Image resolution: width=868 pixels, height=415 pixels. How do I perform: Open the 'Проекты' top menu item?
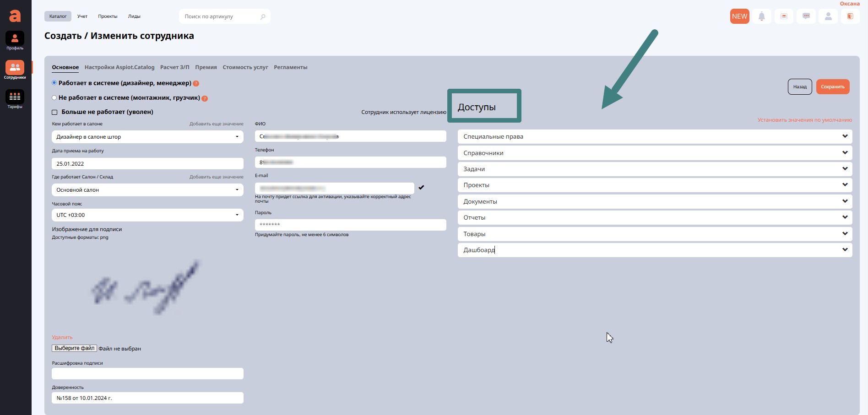coord(108,16)
